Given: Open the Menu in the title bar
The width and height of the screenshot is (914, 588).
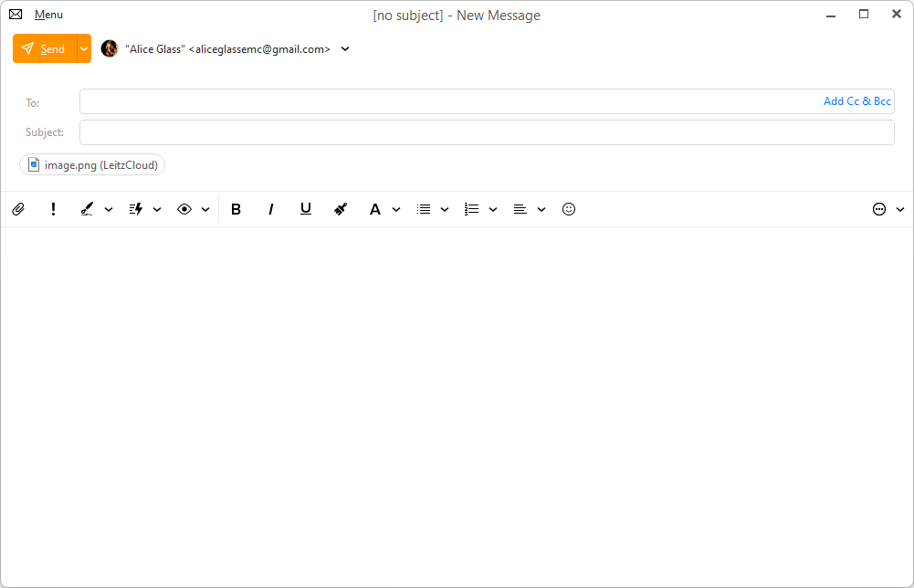Looking at the screenshot, I should tap(48, 15).
